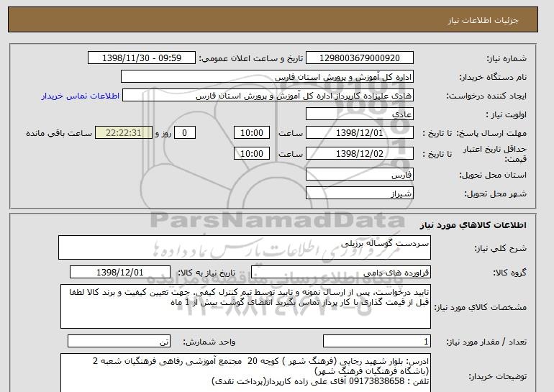554x392 pixels.
Task: Click the quantity field showing 1
Action: click(376, 341)
